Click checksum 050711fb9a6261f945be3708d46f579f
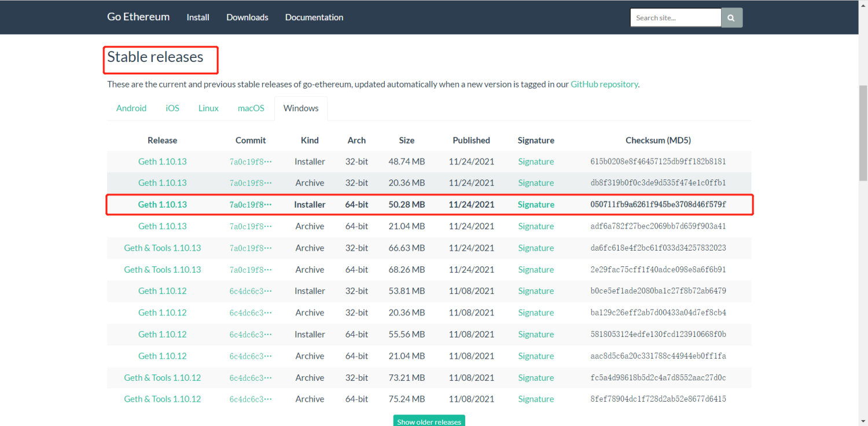868x426 pixels. [x=658, y=204]
